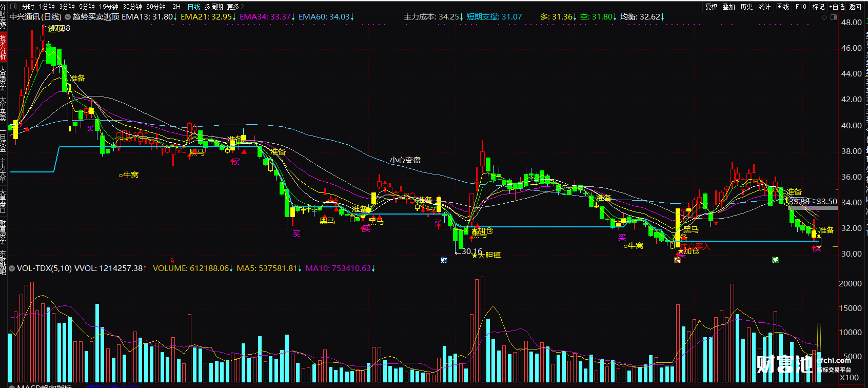Select the 3分钟 period
This screenshot has width=868, height=388.
pos(67,7)
